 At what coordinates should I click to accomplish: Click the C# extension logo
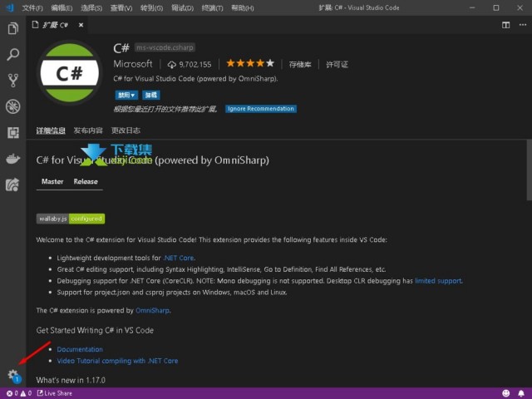coord(70,72)
